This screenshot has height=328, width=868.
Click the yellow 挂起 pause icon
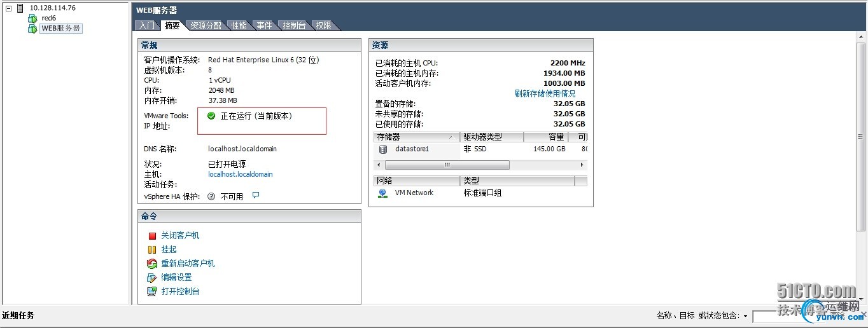[x=152, y=250]
